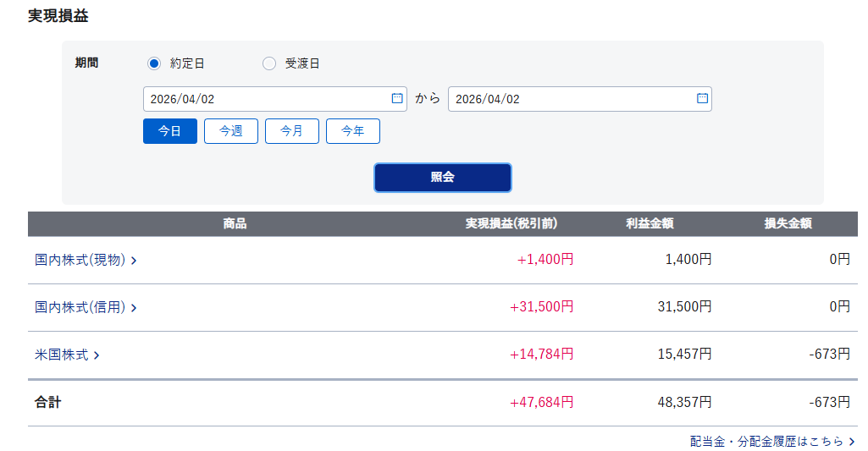Image resolution: width=868 pixels, height=451 pixels.
Task: Choose the 今年 period preset
Action: 353,131
